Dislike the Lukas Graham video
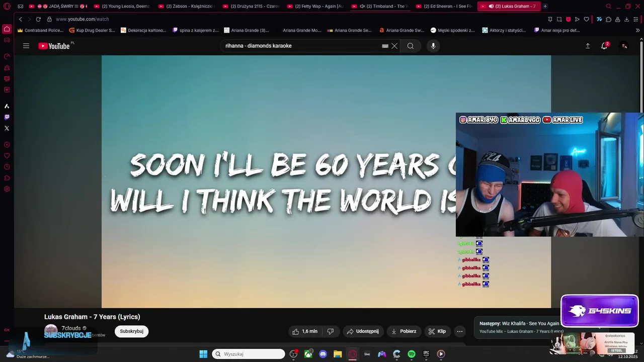This screenshot has width=644, height=362. [x=331, y=331]
